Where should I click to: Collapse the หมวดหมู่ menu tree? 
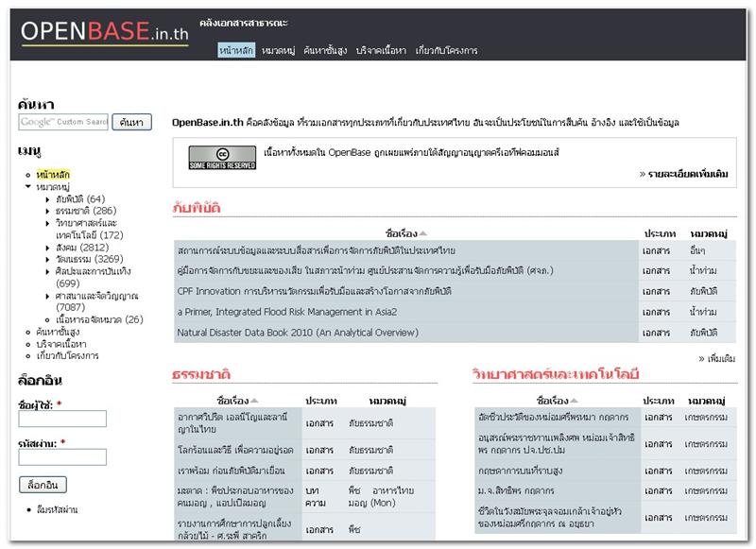point(28,186)
